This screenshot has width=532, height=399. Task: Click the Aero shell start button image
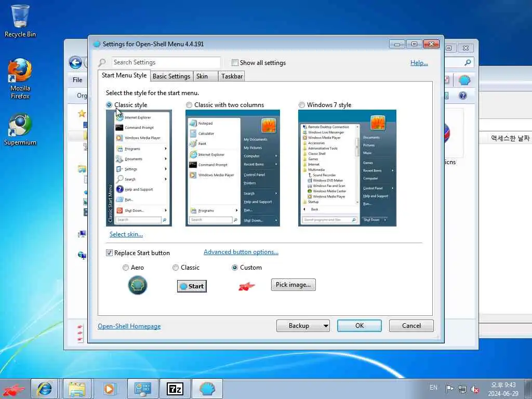(137, 285)
